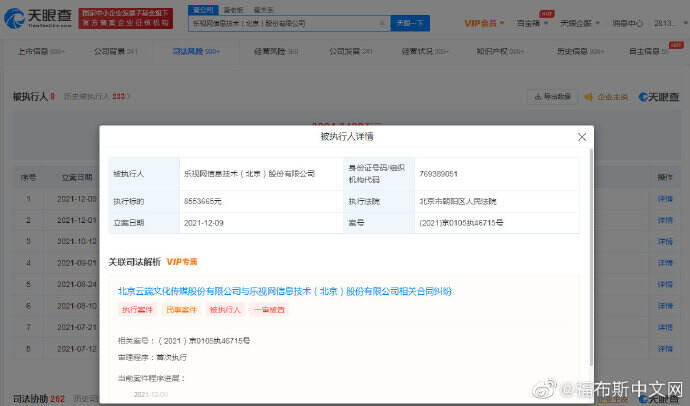Open the 北京云端文化传媒 contract dispute case link
The image size is (690, 406).
[x=285, y=291]
